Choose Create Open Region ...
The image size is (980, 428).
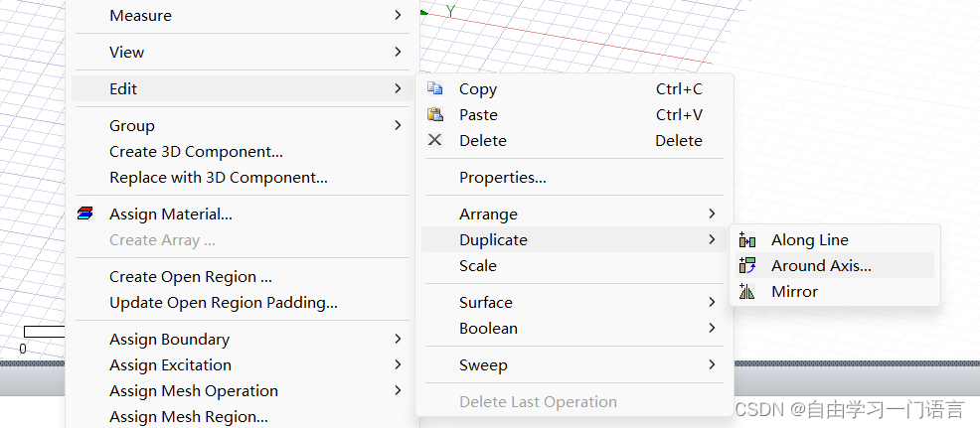click(243, 277)
